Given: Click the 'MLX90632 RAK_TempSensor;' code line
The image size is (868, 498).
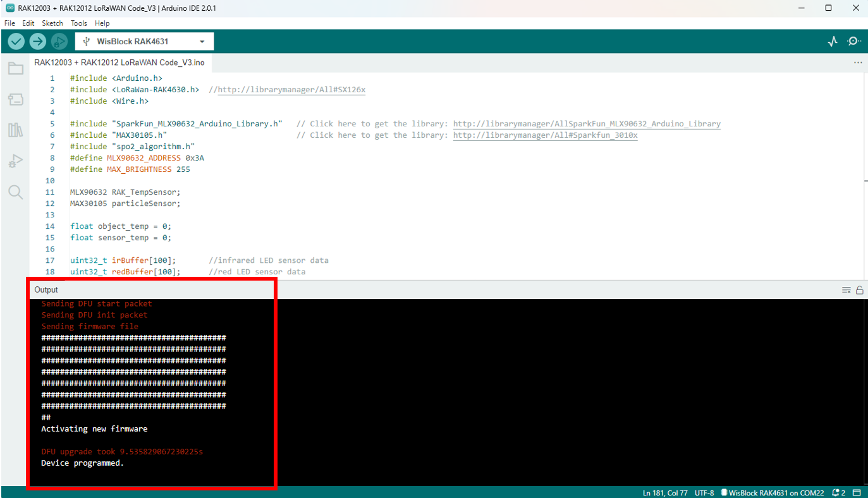Looking at the screenshot, I should pos(125,192).
